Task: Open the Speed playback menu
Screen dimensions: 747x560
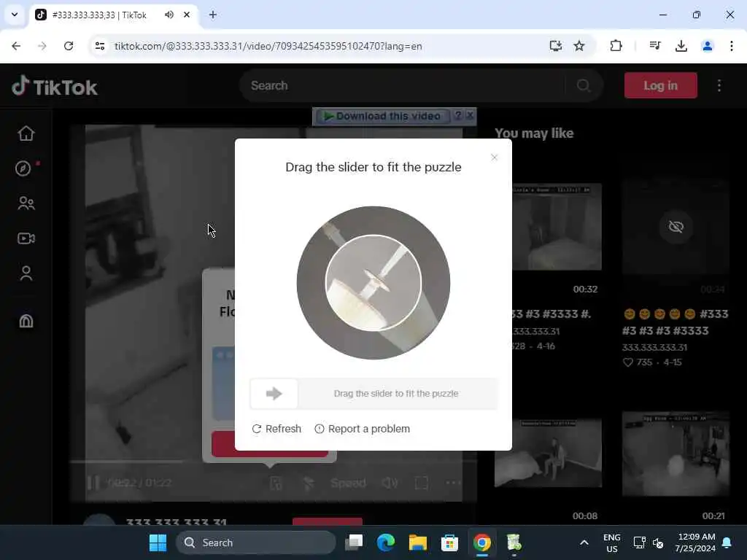Action: click(x=348, y=483)
